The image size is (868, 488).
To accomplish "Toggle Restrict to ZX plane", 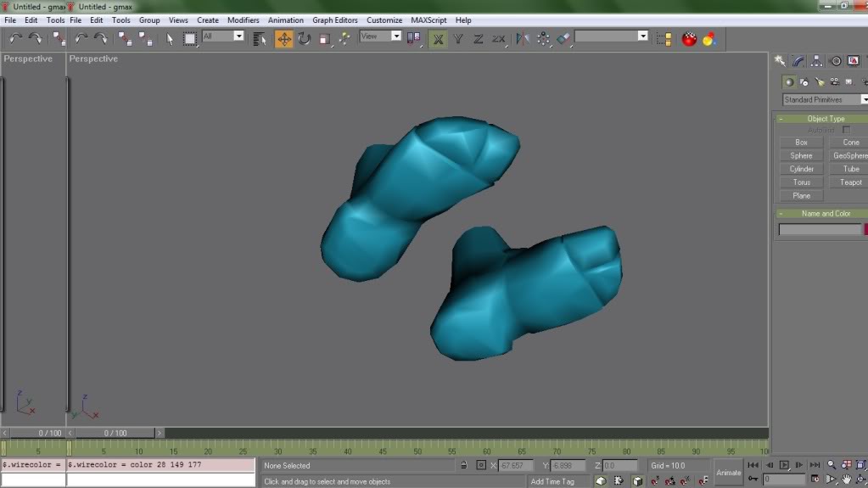I will pos(498,39).
